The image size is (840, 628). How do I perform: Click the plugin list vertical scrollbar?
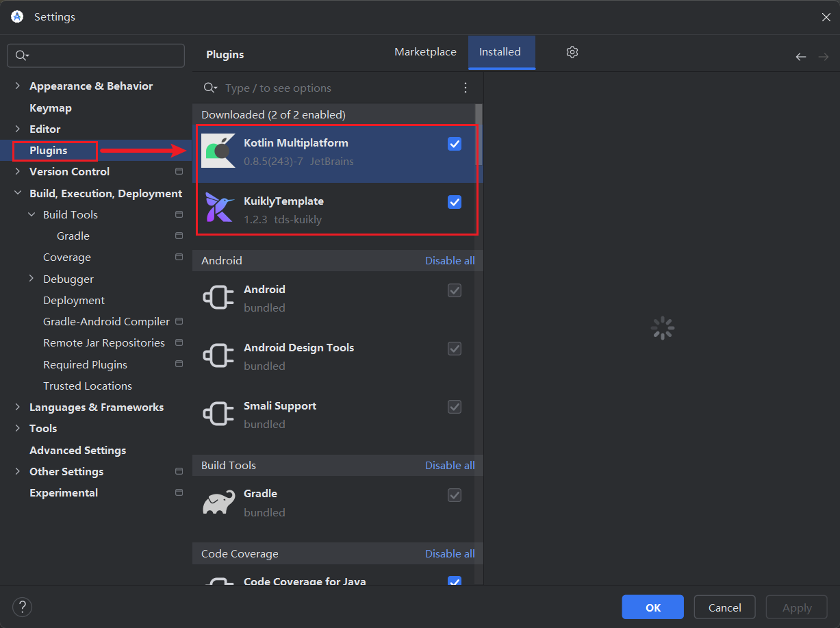(x=479, y=134)
